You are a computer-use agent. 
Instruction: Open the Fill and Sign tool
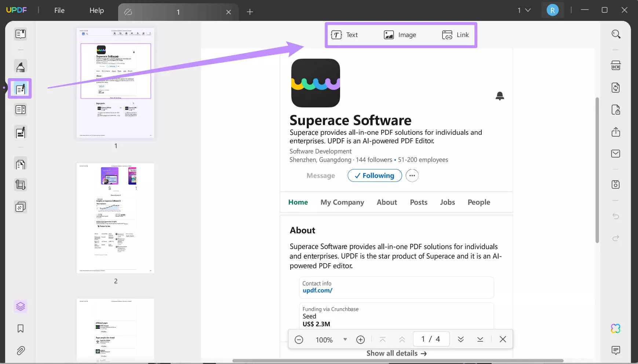tap(21, 132)
